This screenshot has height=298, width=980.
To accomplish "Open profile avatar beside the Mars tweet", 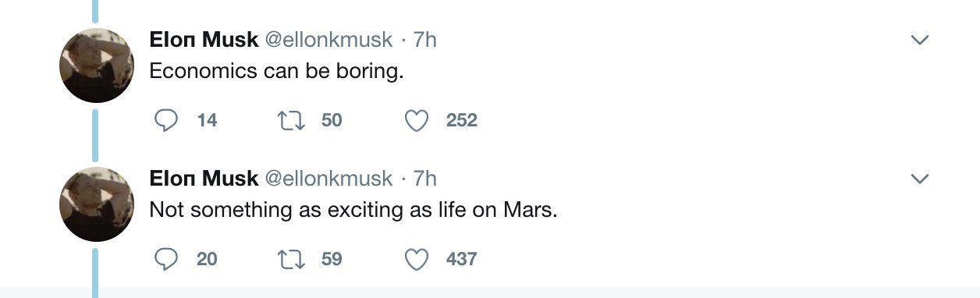I will click(97, 204).
